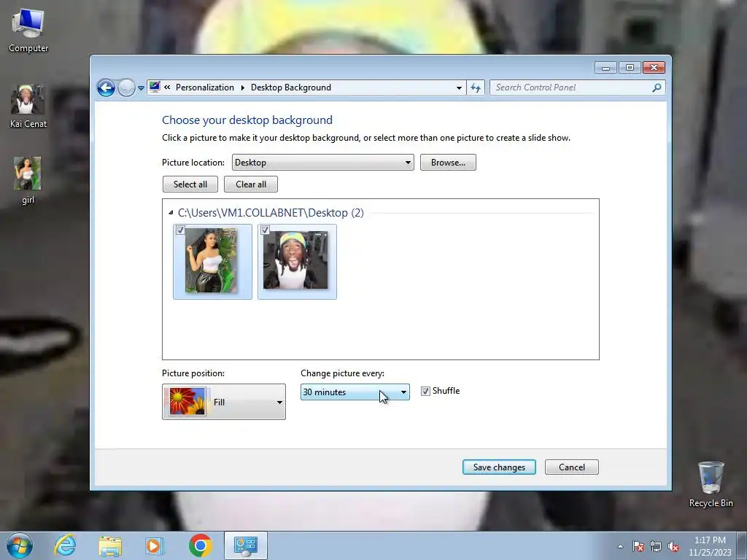Launch Internet Explorer from the taskbar
The image size is (747, 560).
65,545
